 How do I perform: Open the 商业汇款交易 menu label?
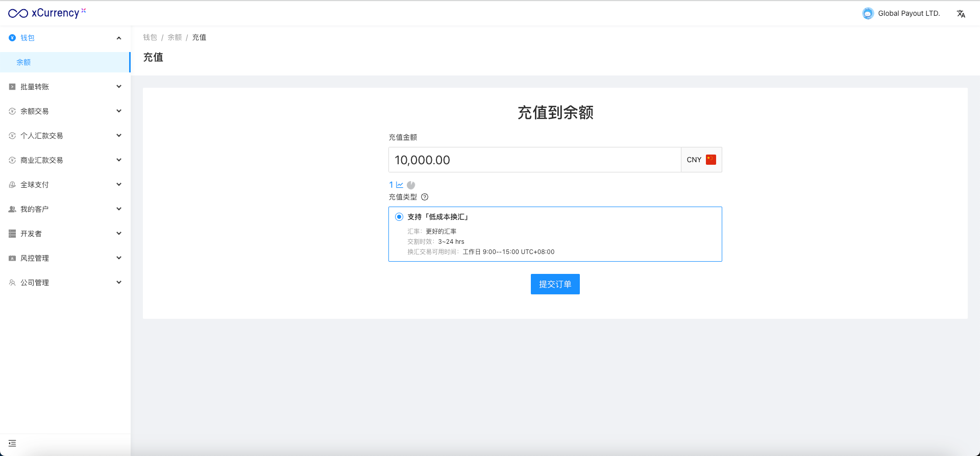click(42, 160)
